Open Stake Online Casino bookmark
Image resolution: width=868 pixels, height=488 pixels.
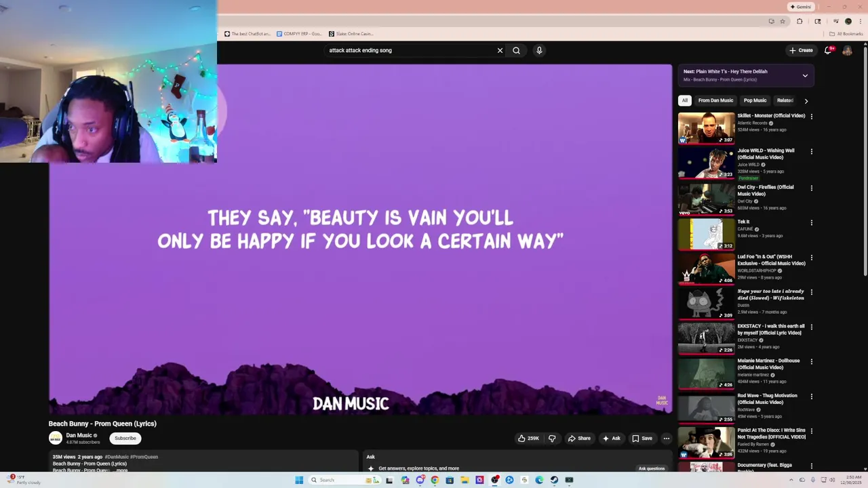[351, 34]
